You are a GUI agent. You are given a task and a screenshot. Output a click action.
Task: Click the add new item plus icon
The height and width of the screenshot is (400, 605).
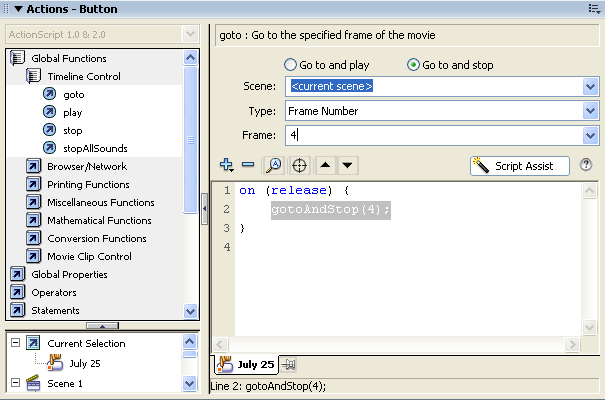tap(227, 165)
